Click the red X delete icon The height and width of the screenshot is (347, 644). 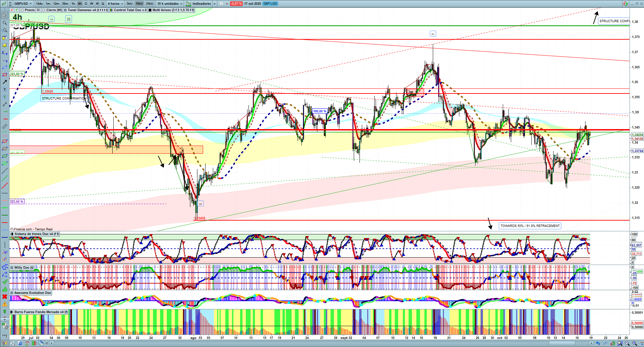point(5,297)
